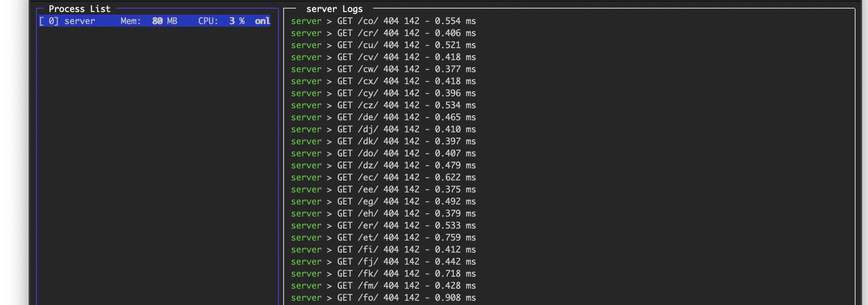Image resolution: width=868 pixels, height=305 pixels.
Task: Click the GET /cz/ log entry
Action: click(x=383, y=105)
